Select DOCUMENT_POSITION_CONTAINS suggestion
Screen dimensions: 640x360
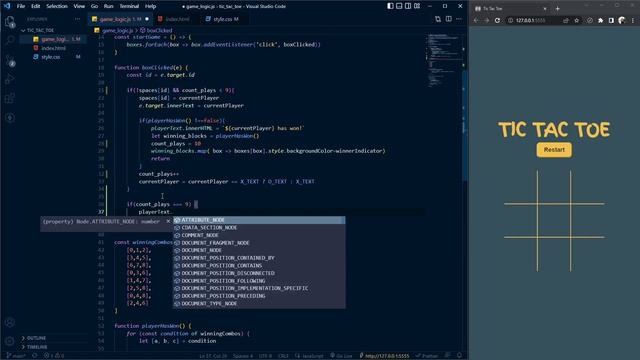[259, 265]
